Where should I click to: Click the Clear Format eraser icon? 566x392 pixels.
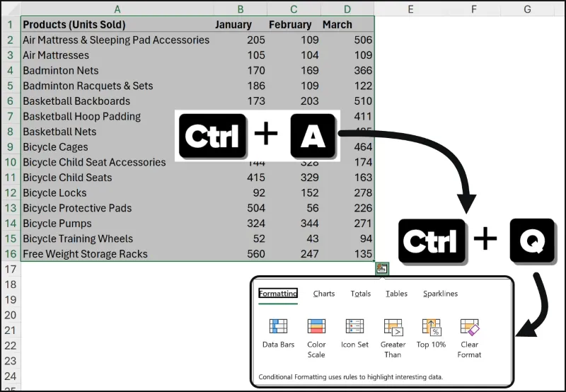click(x=469, y=327)
